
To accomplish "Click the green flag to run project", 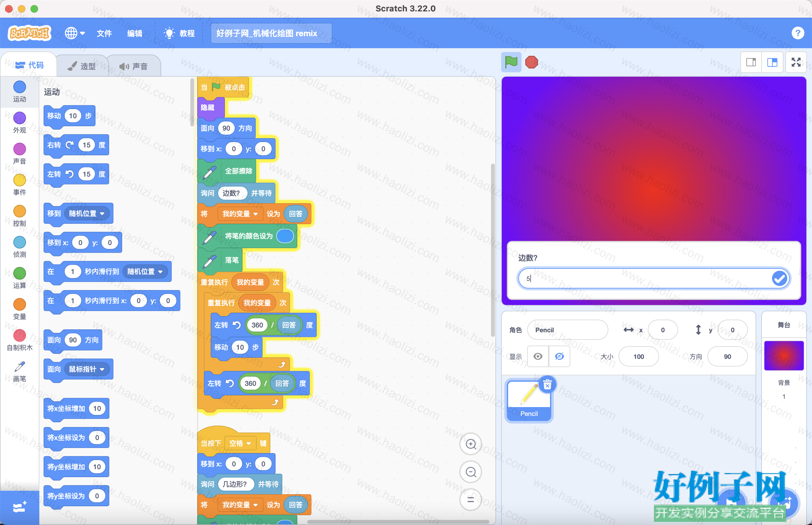I will coord(511,62).
